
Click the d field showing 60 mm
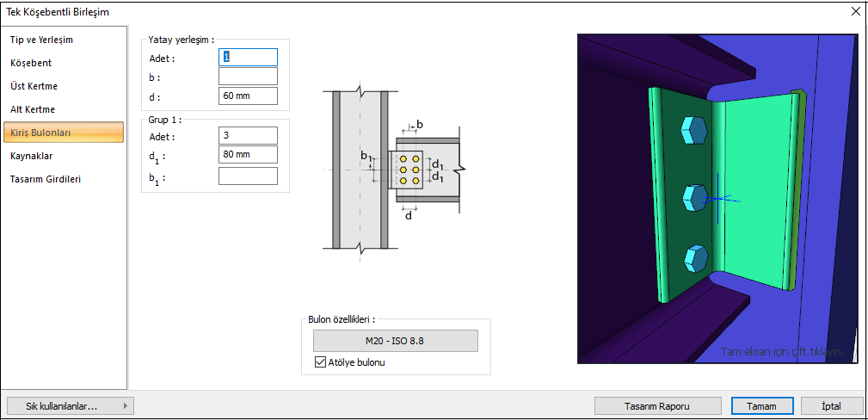click(248, 96)
